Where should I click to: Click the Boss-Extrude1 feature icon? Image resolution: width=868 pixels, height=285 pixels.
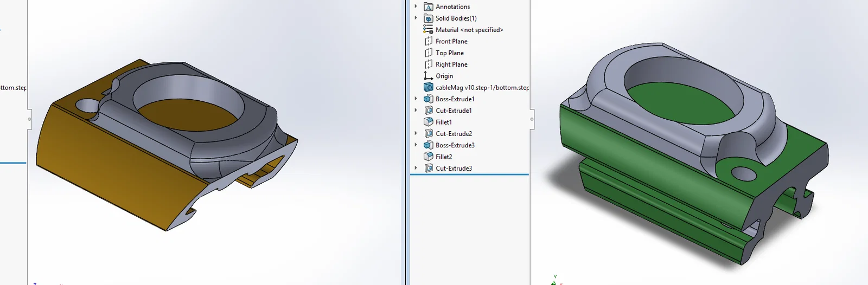[429, 99]
